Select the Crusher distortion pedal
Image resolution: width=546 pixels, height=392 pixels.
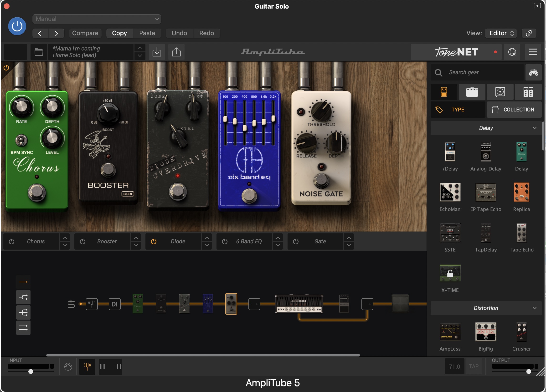[521, 332]
